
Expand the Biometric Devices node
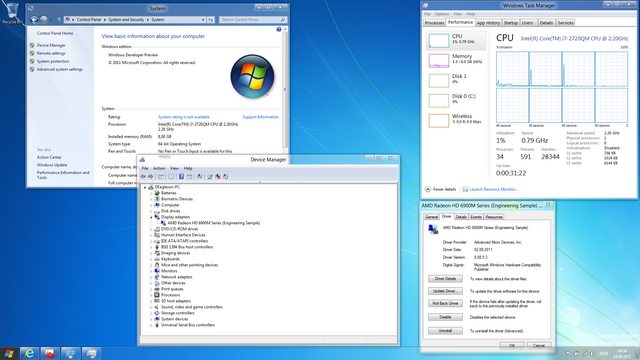coord(151,199)
